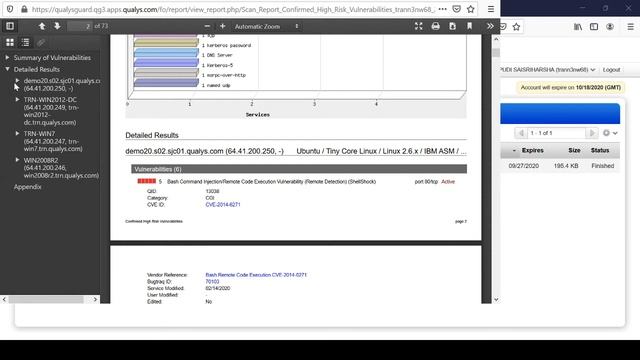Go to next results page arrow

pos(591,133)
